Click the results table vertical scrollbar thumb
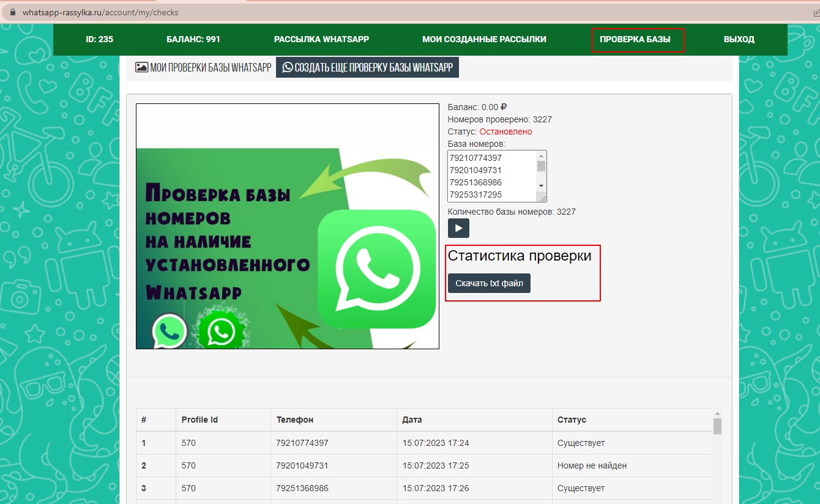Screen dimensions: 820x504 717,426
